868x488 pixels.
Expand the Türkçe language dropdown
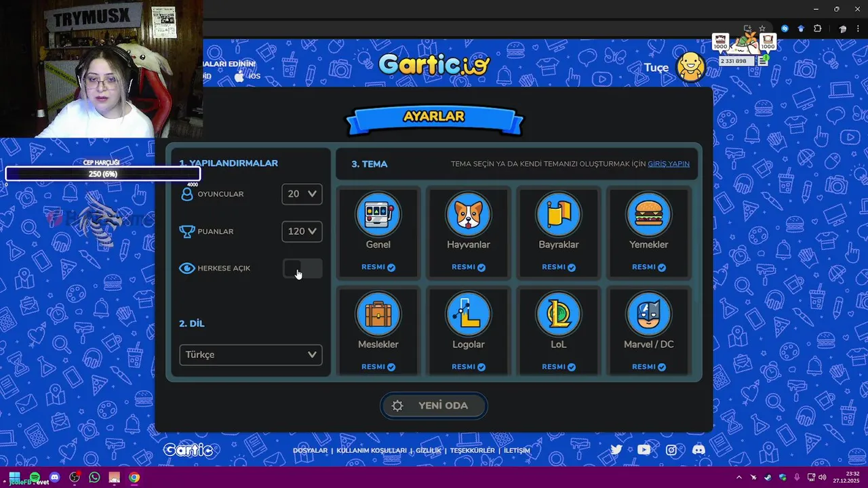point(250,354)
